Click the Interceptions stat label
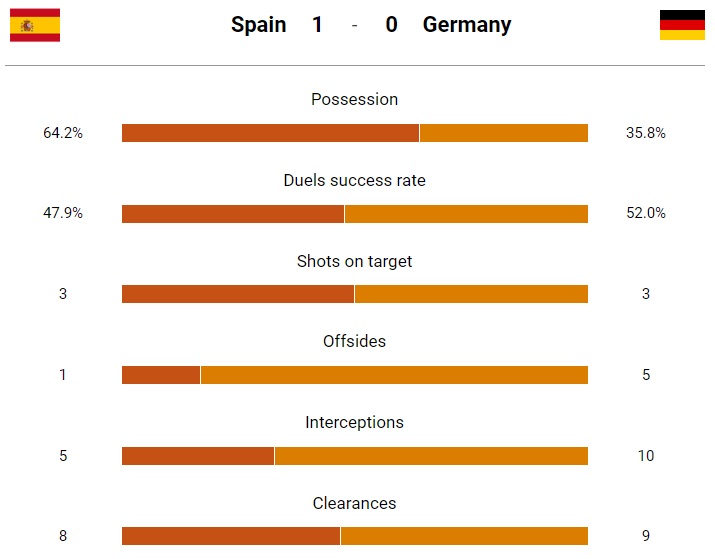 pos(354,422)
